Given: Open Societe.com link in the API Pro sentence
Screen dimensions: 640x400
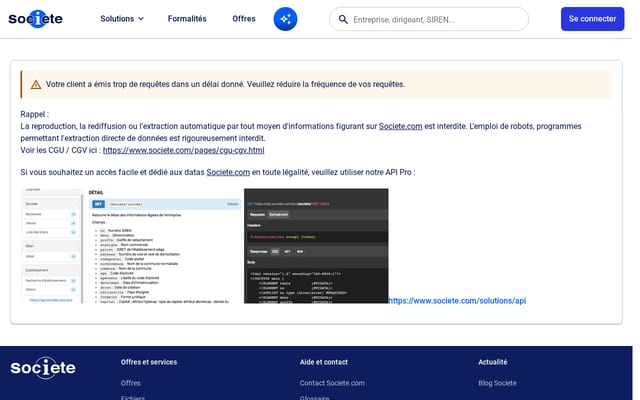Looking at the screenshot, I should coord(228,172).
